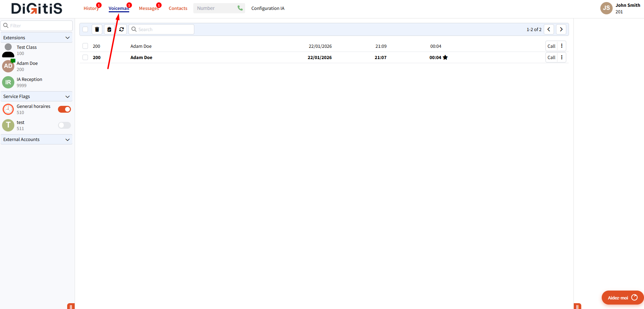Click the DiGitiS logo
644x309 pixels.
(x=36, y=9)
